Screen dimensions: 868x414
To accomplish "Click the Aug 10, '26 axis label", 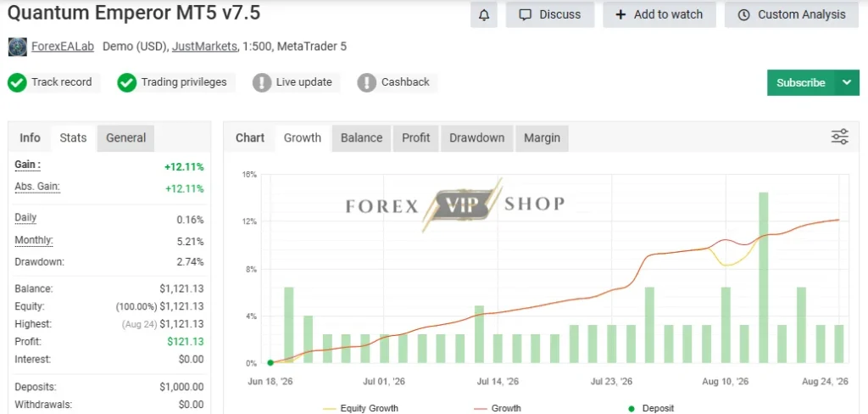I will coord(726,381).
